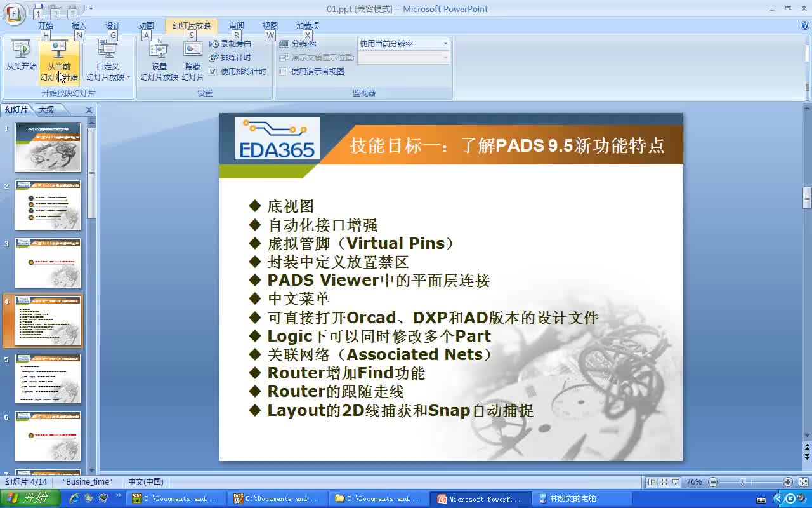Click zoom in plus button
This screenshot has width=812, height=508.
click(x=788, y=482)
